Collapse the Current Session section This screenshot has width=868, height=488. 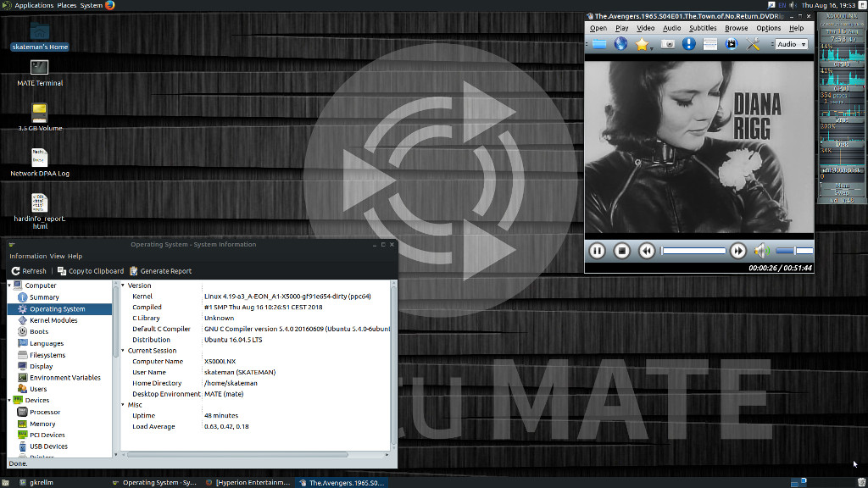123,351
